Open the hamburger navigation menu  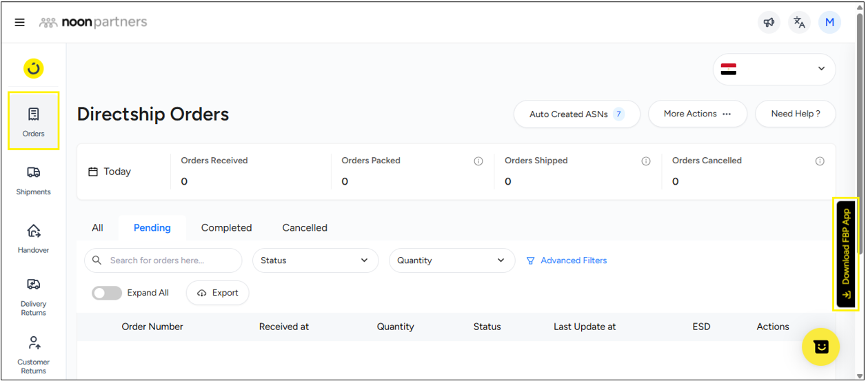coord(20,23)
